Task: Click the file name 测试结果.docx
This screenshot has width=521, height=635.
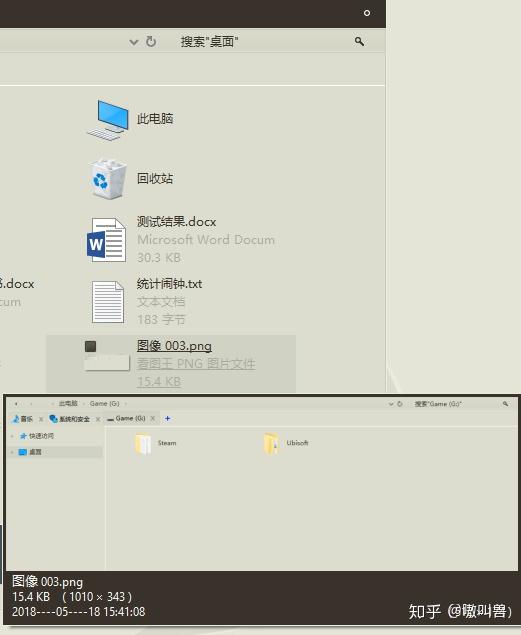Action: click(177, 222)
